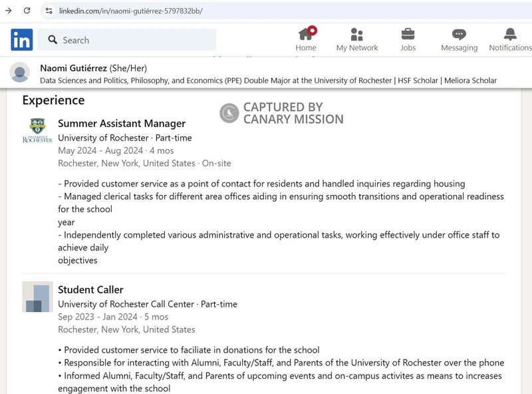Image resolution: width=532 pixels, height=394 pixels.
Task: Open the Notifications bell icon
Action: [x=510, y=34]
